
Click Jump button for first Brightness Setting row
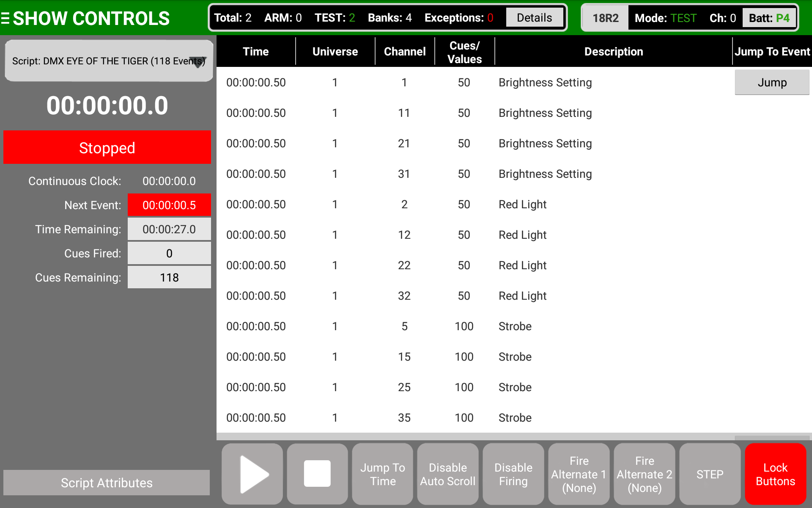(x=772, y=83)
